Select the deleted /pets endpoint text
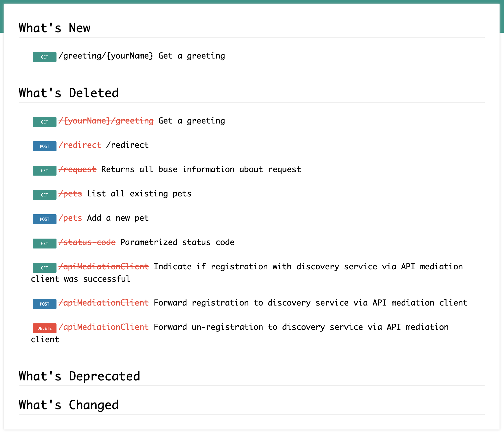This screenshot has height=433, width=504. point(71,194)
